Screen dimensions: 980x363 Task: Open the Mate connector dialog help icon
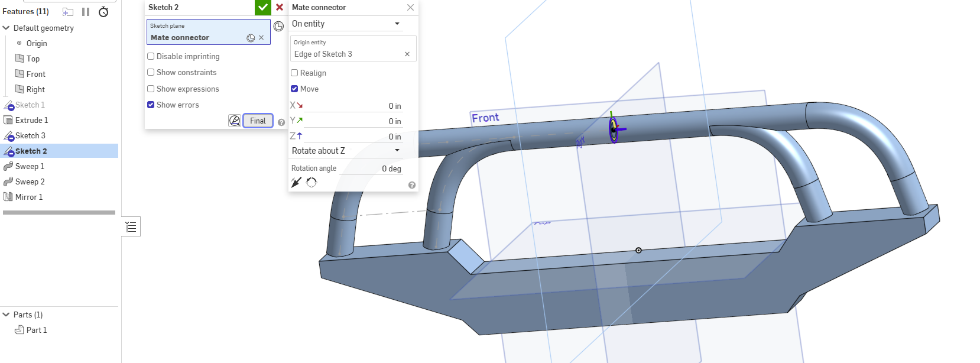click(412, 185)
